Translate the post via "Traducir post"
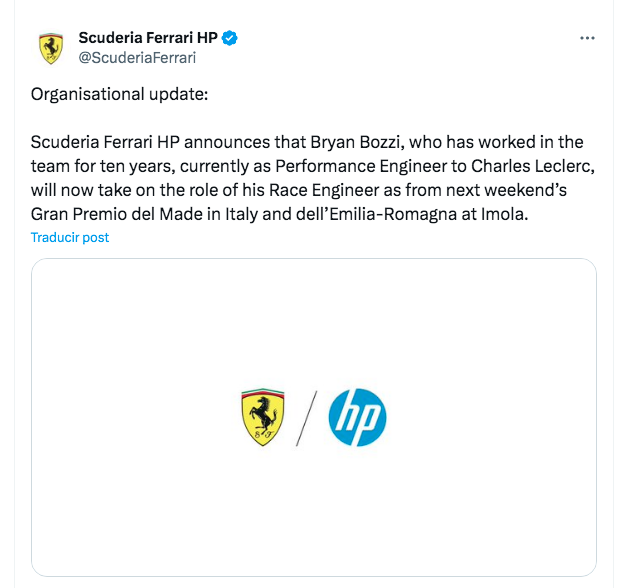The width and height of the screenshot is (618, 588). click(x=70, y=238)
